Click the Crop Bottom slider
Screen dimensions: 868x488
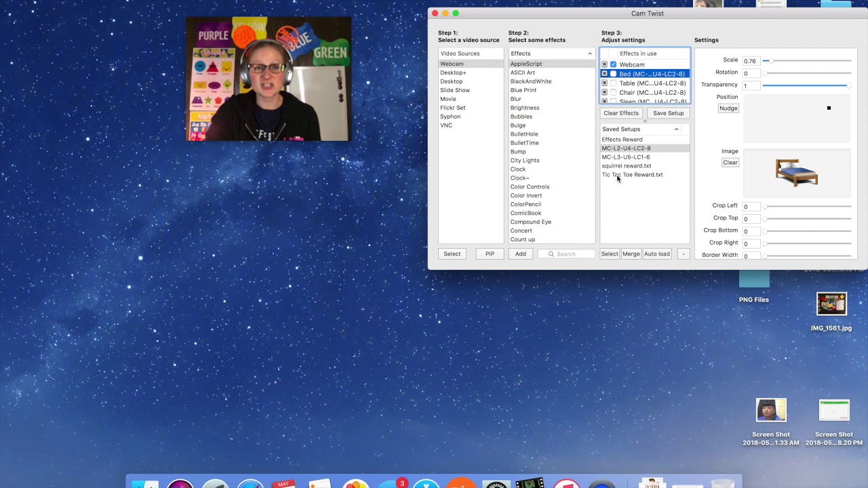807,231
